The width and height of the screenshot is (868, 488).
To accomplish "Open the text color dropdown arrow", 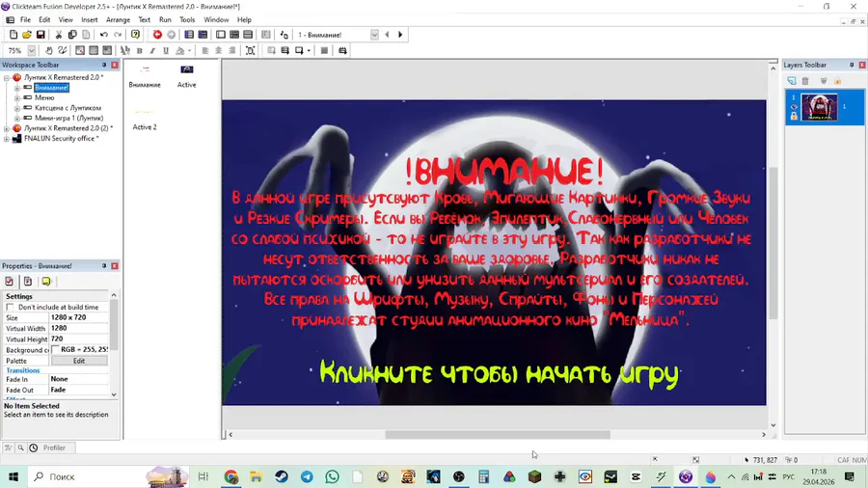I will pyautogui.click(x=189, y=50).
